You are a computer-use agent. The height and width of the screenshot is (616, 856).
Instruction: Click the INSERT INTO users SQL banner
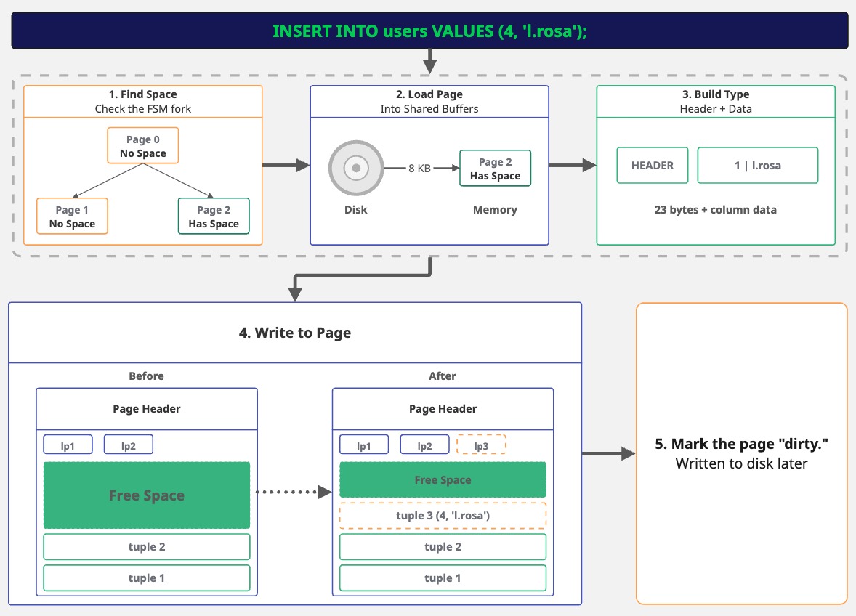[x=429, y=31]
